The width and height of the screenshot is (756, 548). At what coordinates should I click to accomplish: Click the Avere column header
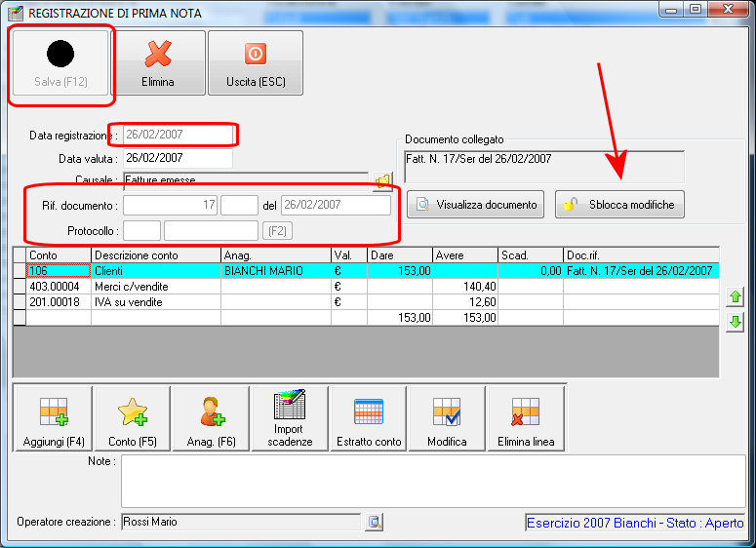(x=465, y=255)
